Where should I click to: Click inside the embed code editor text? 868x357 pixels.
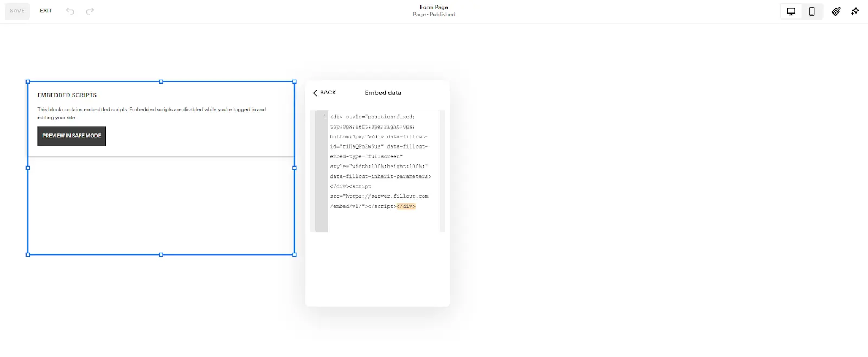[384, 171]
